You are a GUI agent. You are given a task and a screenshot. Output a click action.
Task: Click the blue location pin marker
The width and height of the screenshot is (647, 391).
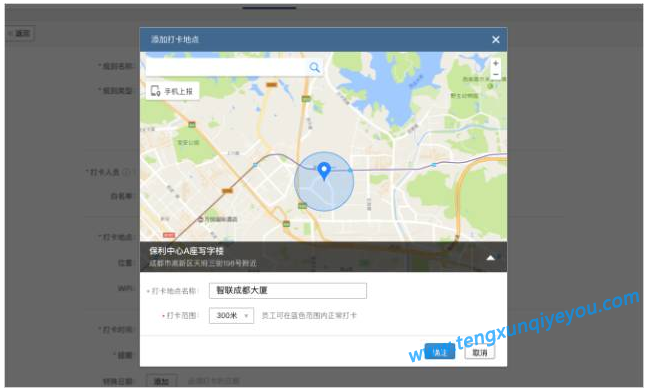[x=324, y=171]
